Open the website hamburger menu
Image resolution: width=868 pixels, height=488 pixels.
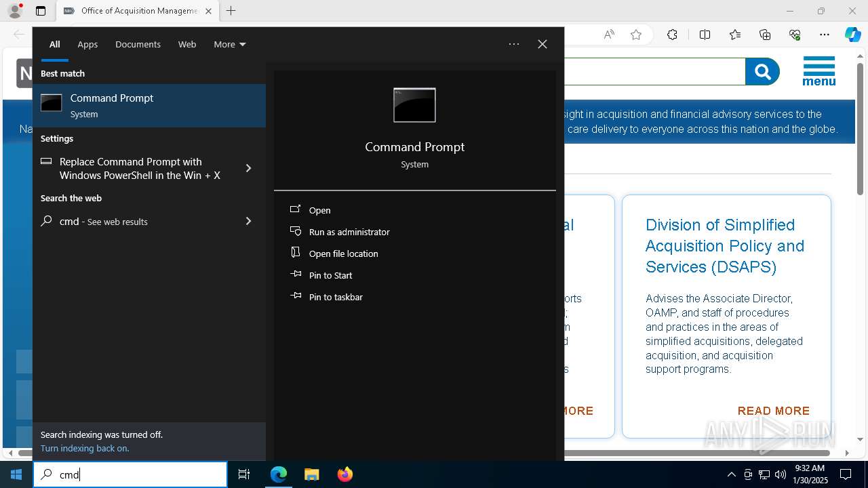(819, 71)
